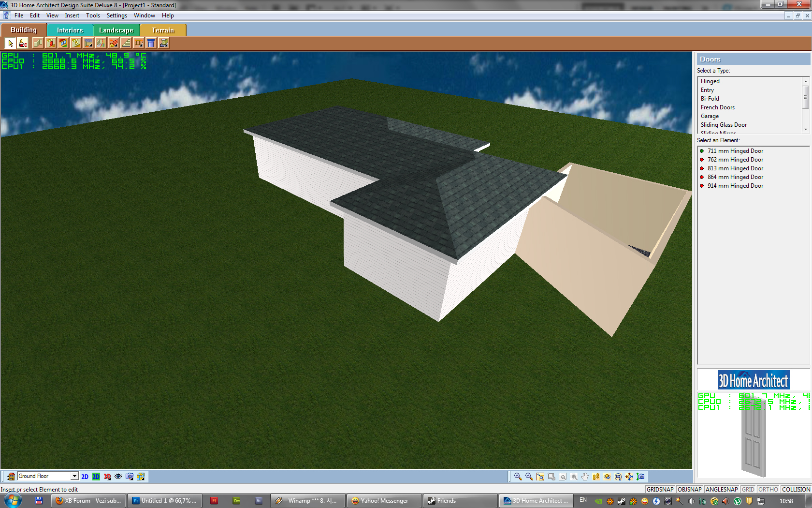The image size is (812, 508).
Task: Click the Zoom In magnifier
Action: point(518,477)
